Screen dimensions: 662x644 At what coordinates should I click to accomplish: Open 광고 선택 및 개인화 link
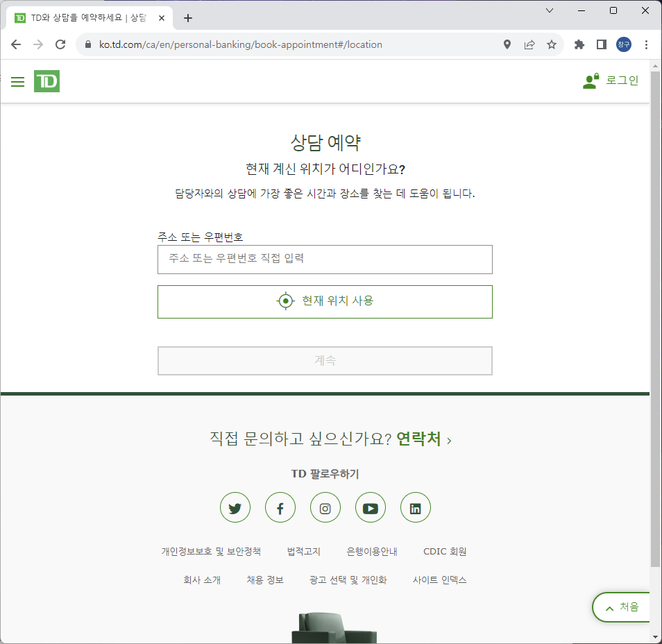click(x=348, y=579)
